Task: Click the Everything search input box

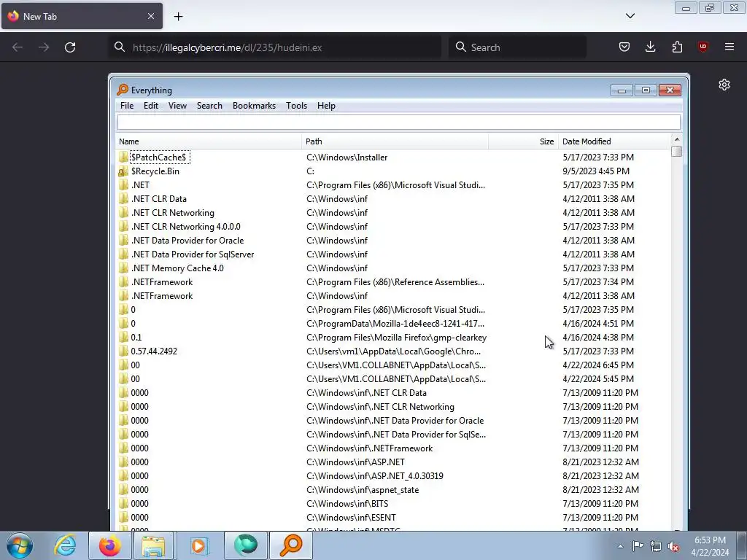Action: point(399,122)
